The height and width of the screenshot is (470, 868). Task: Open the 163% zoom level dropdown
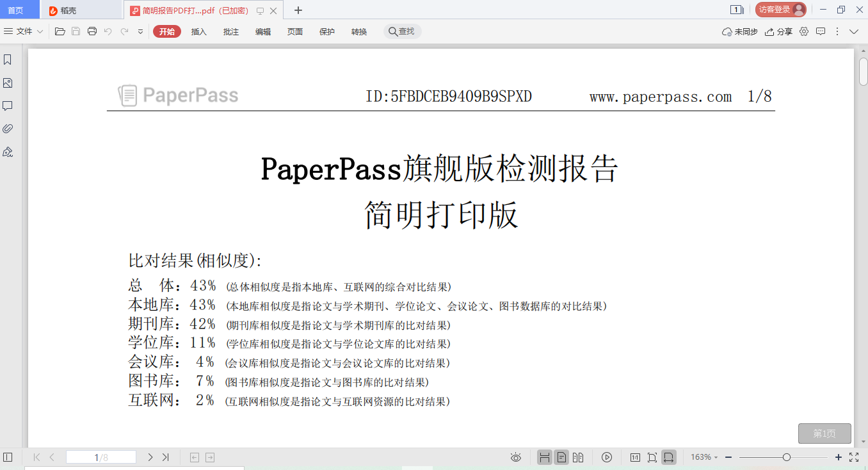(x=704, y=457)
